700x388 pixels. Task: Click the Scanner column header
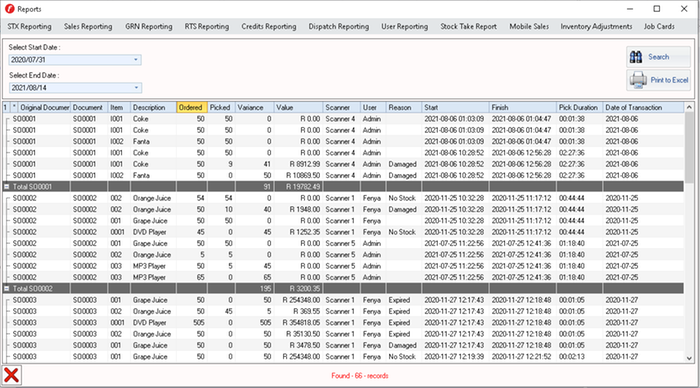coord(342,107)
